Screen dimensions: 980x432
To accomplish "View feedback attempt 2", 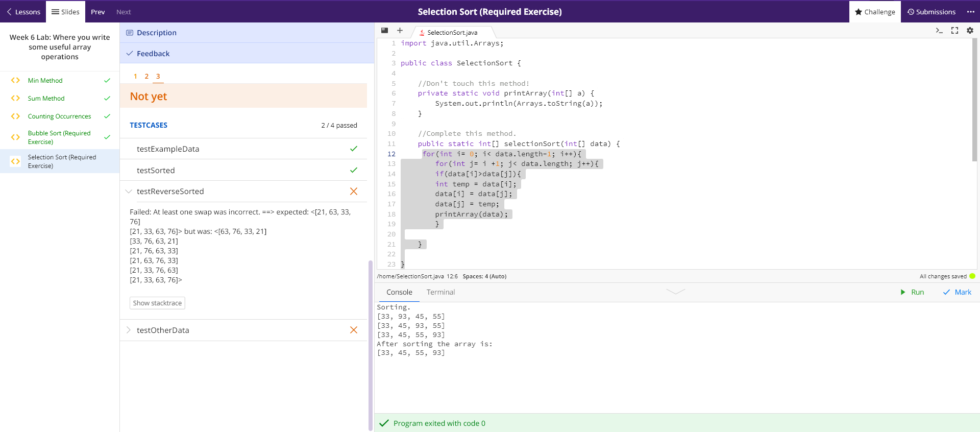I will pyautogui.click(x=146, y=76).
